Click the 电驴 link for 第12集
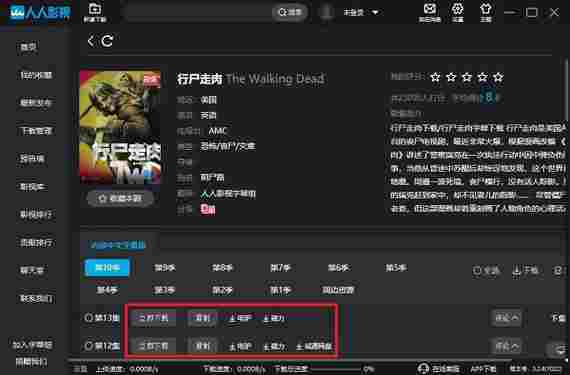 (240, 347)
